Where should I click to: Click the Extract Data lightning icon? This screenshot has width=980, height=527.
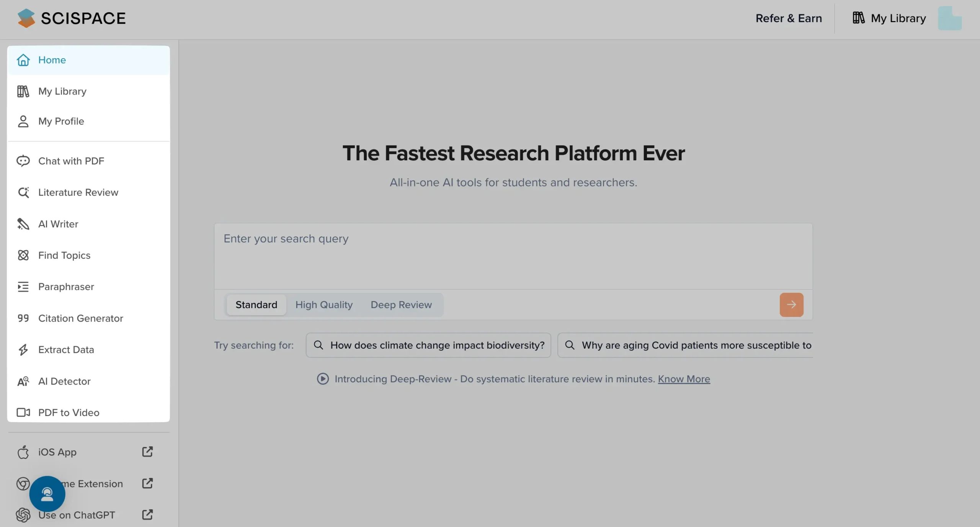23,350
